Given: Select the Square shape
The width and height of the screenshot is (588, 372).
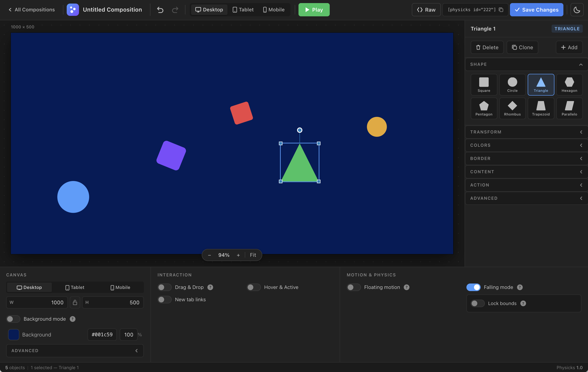Looking at the screenshot, I should (484, 84).
